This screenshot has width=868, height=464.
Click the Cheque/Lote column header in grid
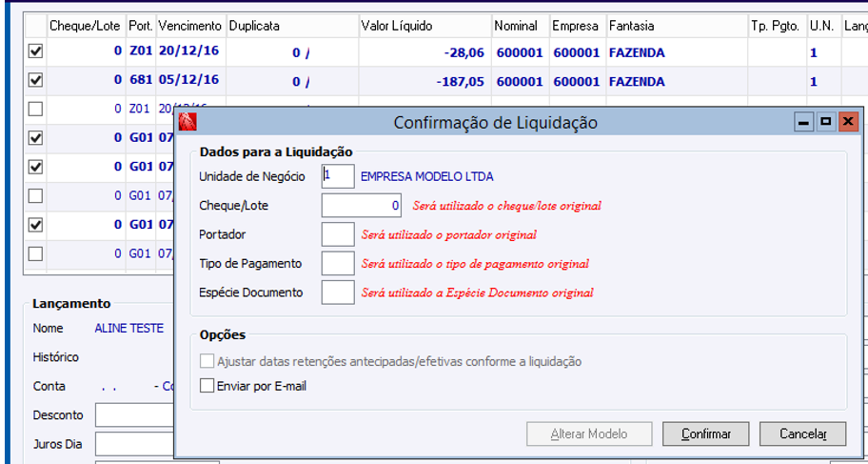coord(87,26)
